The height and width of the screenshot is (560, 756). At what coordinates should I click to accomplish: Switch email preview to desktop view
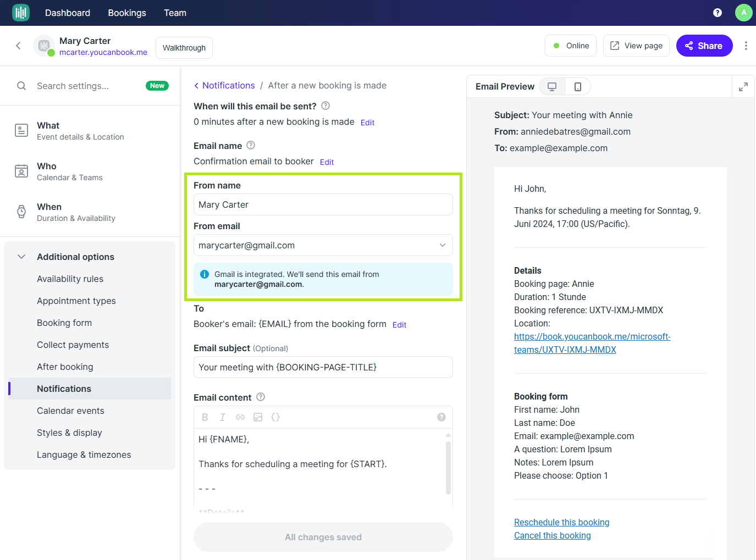tap(552, 87)
